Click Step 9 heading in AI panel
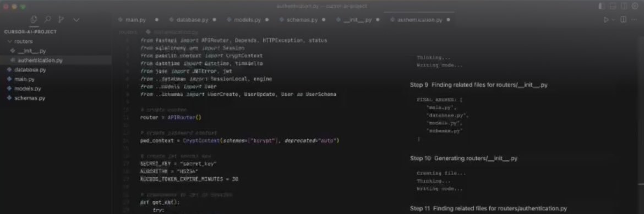Screen dimensions: 644x214 click(x=478, y=85)
